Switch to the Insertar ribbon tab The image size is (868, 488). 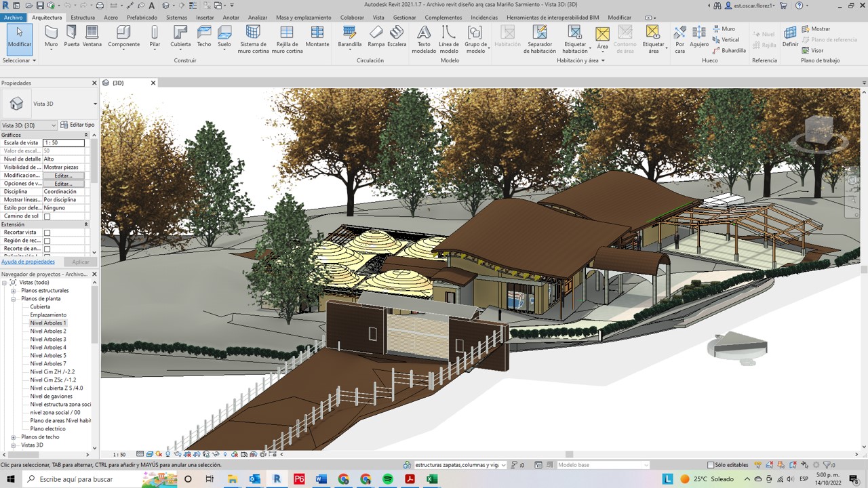coord(205,18)
